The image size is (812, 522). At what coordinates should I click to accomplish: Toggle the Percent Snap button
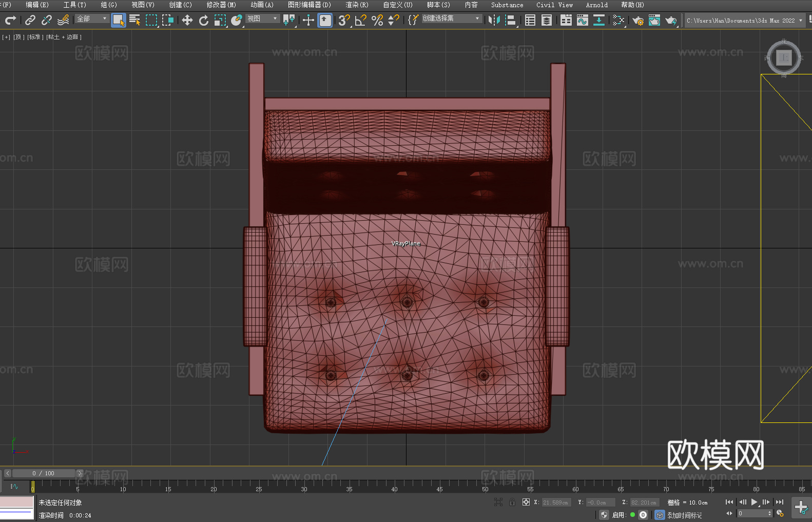[377, 20]
